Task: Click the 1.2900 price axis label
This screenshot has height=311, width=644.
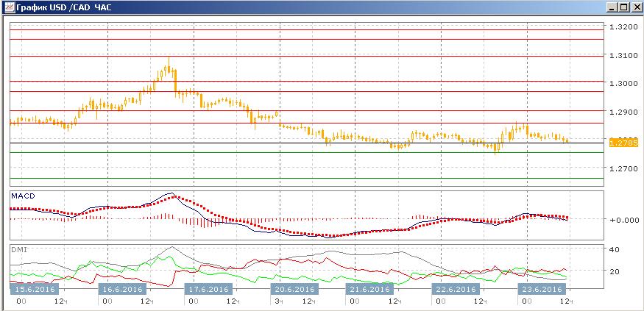Action: 623,112
